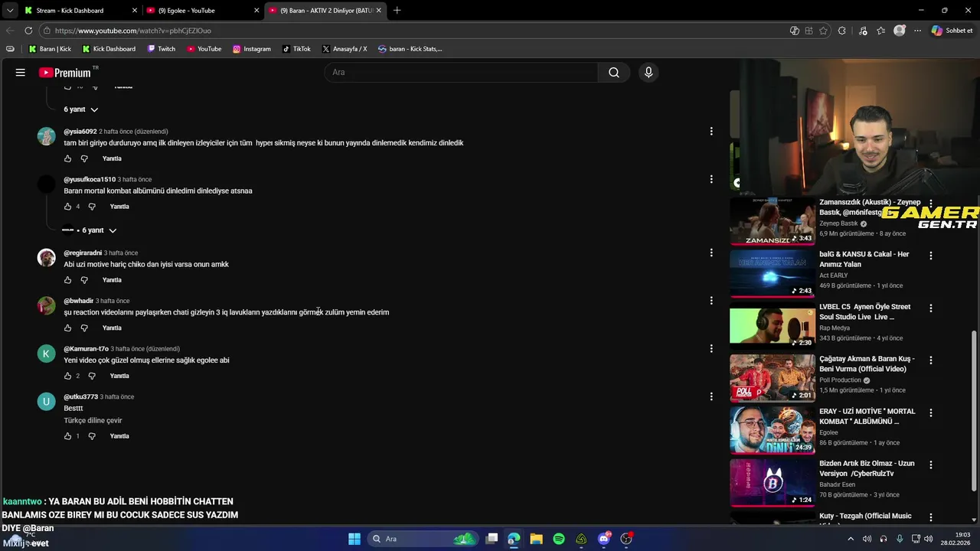This screenshot has height=551, width=980.
Task: Dislike the comment by @Kamuran-t7o
Action: (x=92, y=377)
